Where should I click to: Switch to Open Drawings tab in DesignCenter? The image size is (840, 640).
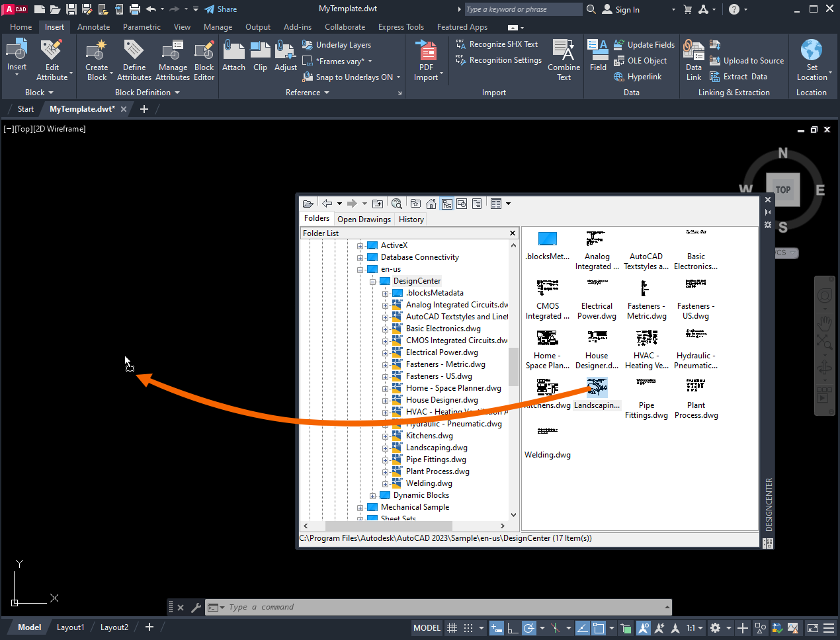click(364, 220)
